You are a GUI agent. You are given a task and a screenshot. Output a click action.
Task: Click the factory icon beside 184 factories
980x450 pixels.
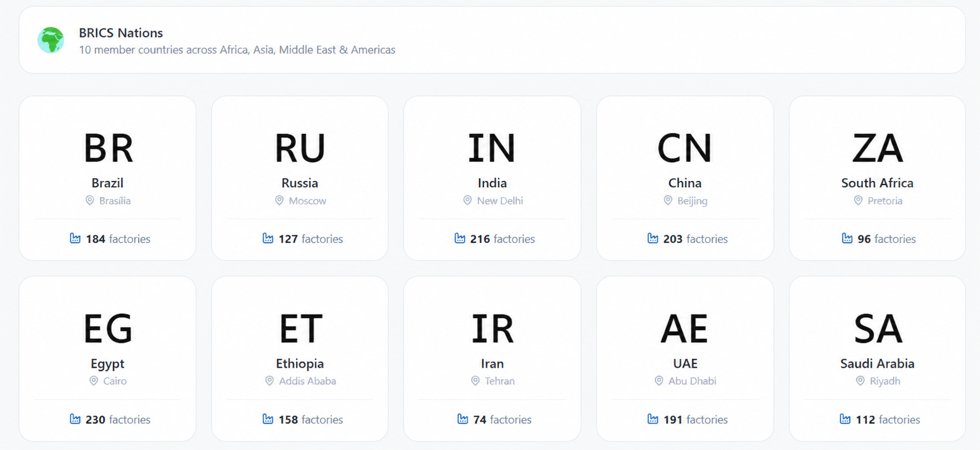click(75, 238)
